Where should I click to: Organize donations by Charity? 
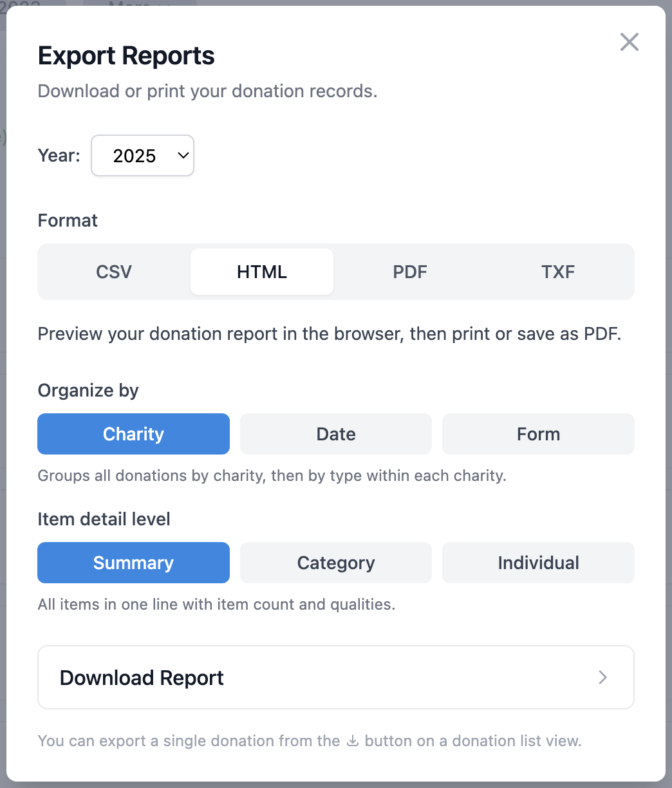click(x=133, y=434)
